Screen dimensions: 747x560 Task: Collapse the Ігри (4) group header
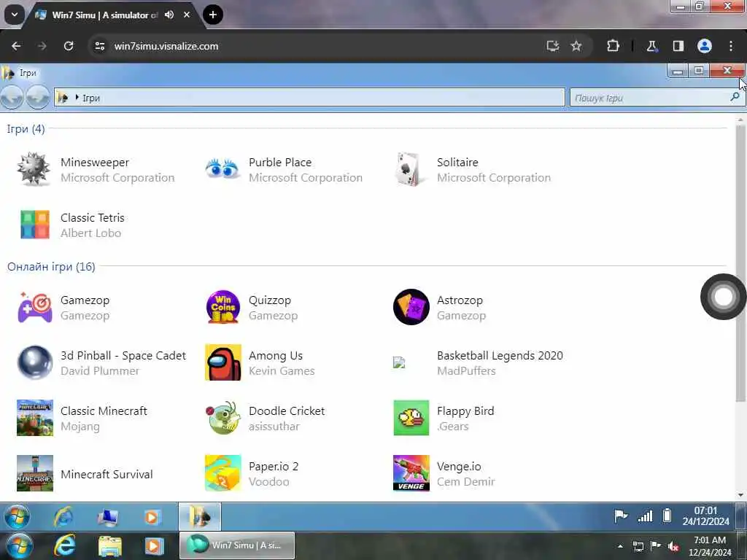(26, 129)
